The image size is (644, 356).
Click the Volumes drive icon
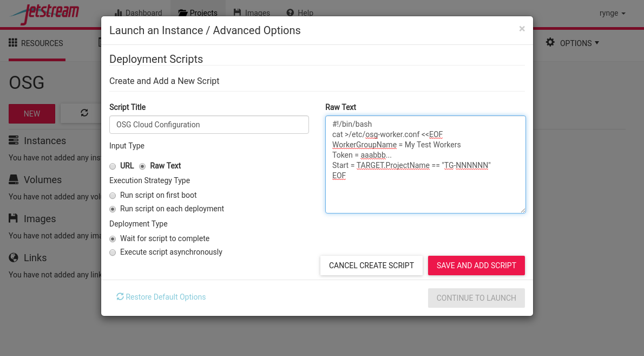click(x=14, y=180)
